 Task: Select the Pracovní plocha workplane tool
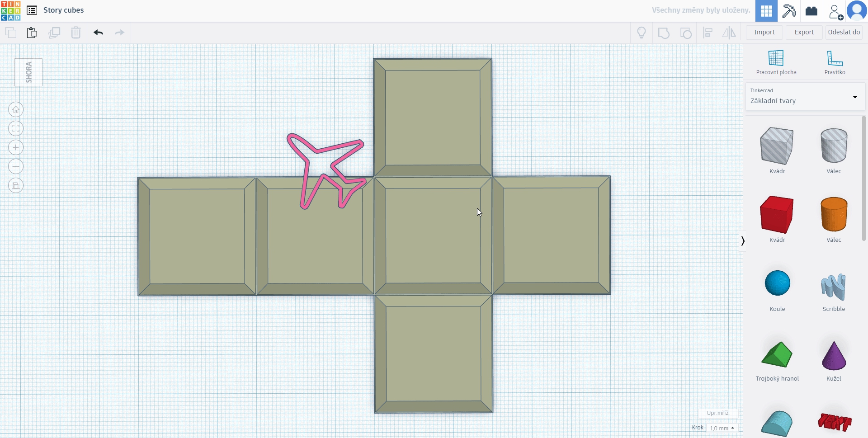pyautogui.click(x=776, y=62)
